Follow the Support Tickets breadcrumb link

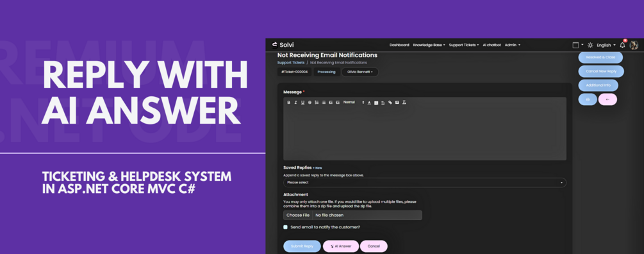tap(291, 62)
